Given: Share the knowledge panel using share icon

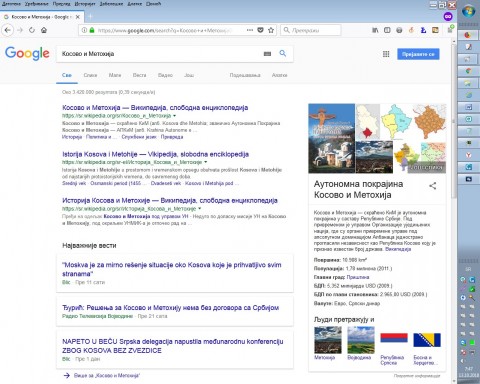Looking at the screenshot, I should click(x=433, y=186).
